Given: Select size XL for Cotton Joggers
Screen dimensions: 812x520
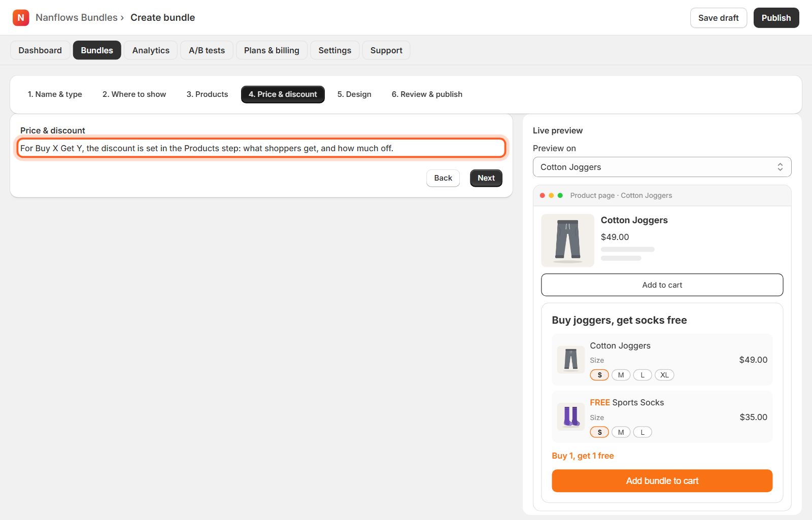Looking at the screenshot, I should (664, 375).
